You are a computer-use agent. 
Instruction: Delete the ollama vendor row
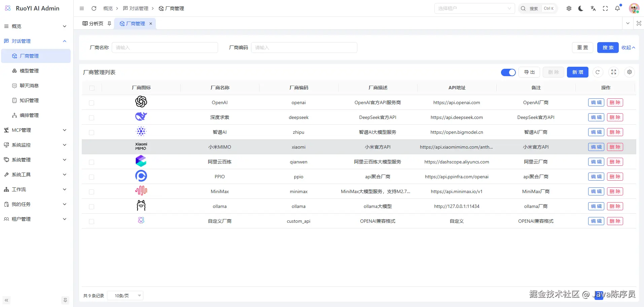click(615, 206)
